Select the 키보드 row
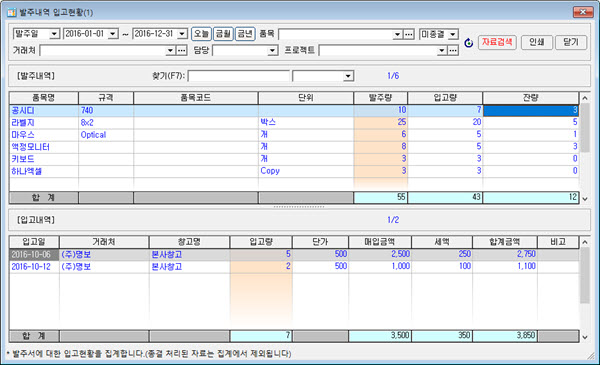 click(x=294, y=159)
